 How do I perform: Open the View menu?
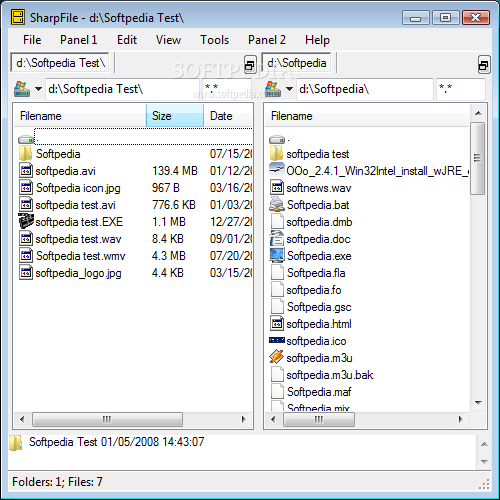tap(168, 40)
